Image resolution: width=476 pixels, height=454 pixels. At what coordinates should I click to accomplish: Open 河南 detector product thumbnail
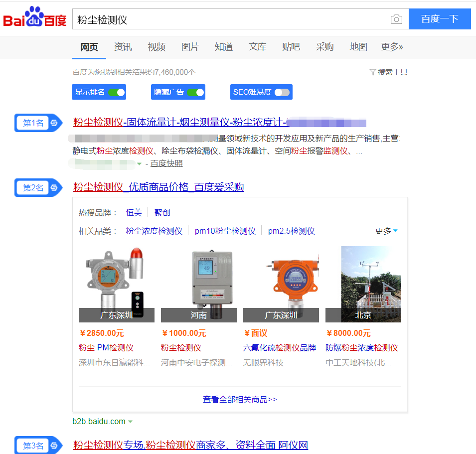199,285
